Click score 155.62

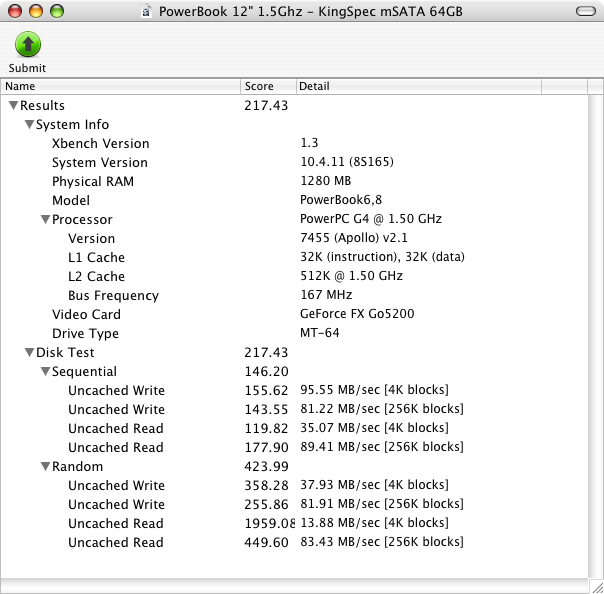pyautogui.click(x=266, y=390)
